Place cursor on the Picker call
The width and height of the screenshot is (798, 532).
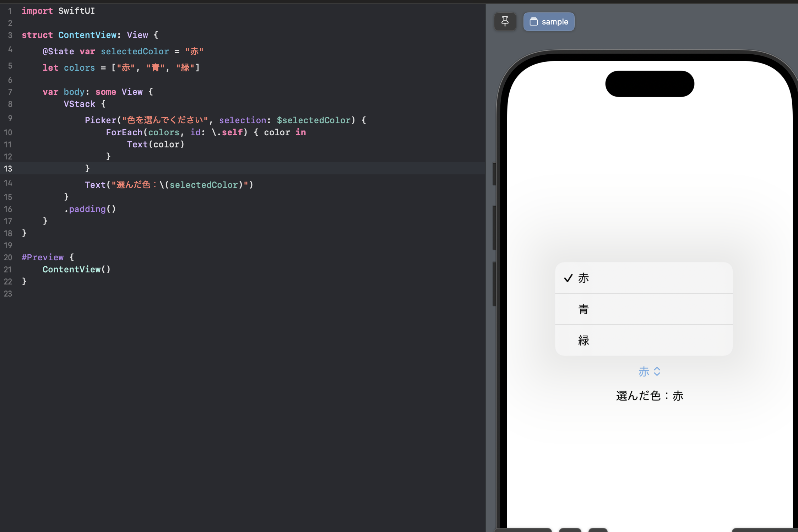click(x=101, y=120)
